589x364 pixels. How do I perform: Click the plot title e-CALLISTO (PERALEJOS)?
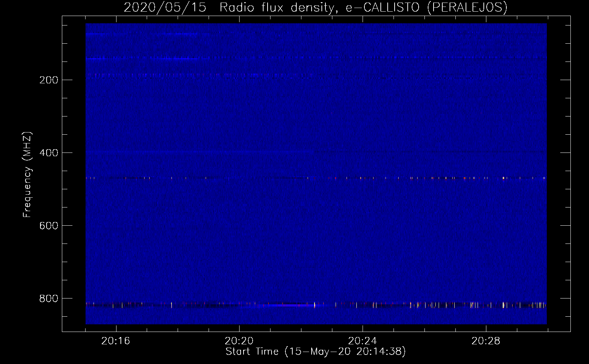click(426, 8)
